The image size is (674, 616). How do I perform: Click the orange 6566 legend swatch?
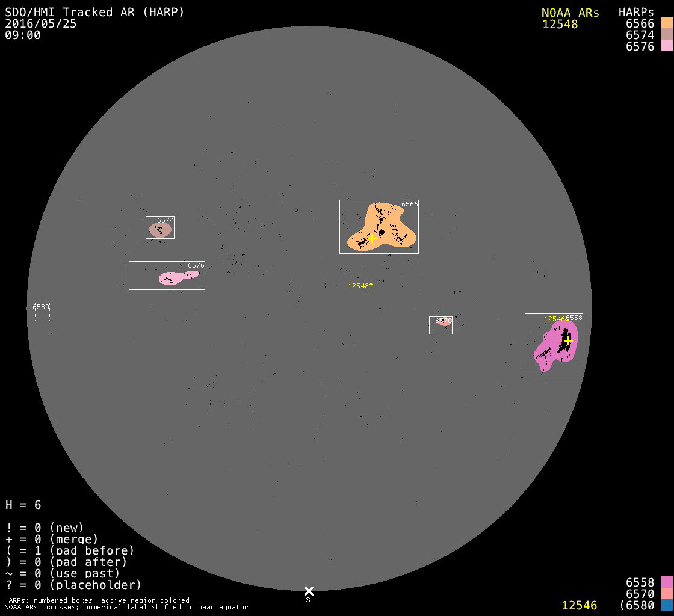(666, 23)
